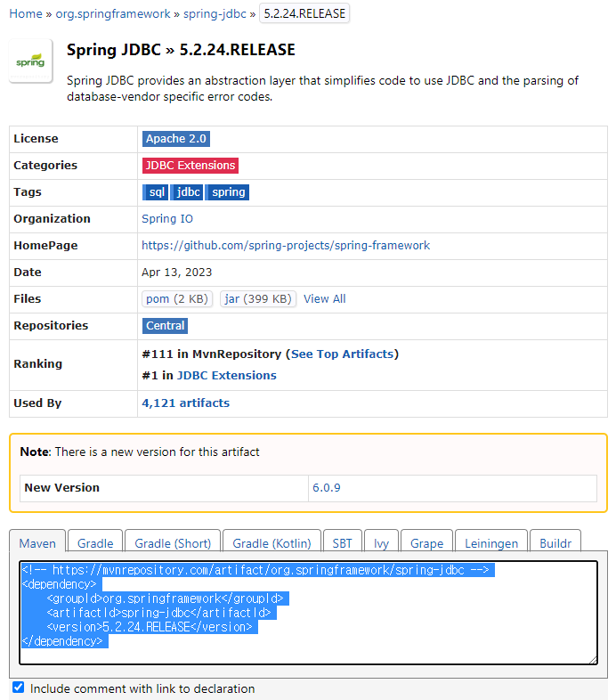Select the jdbc tag
The width and height of the screenshot is (616, 700).
(x=187, y=192)
